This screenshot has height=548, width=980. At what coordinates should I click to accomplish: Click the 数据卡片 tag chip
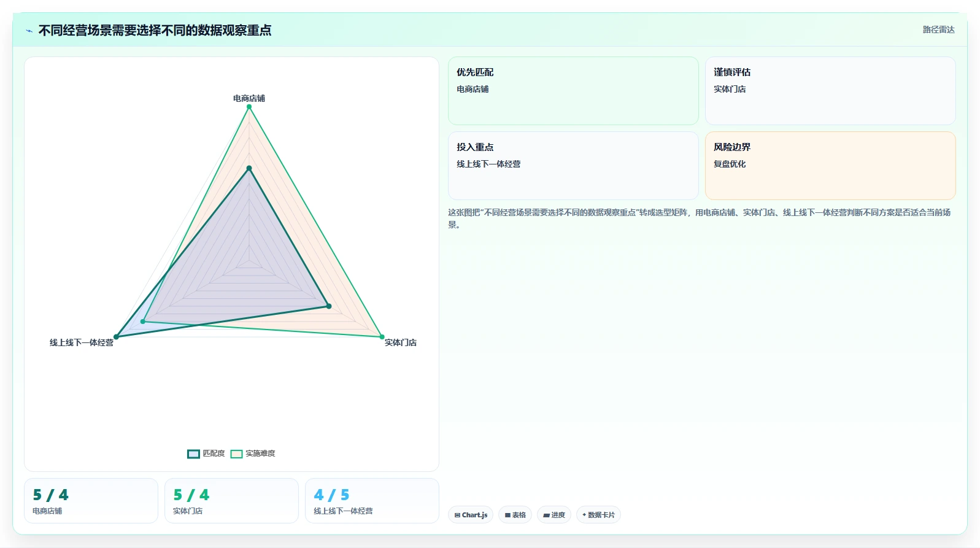click(x=598, y=515)
